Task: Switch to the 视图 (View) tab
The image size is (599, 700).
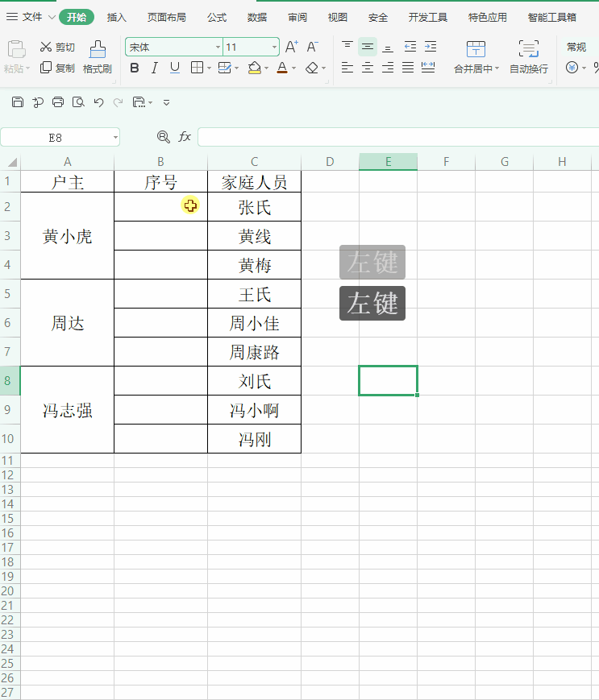Action: pyautogui.click(x=337, y=17)
